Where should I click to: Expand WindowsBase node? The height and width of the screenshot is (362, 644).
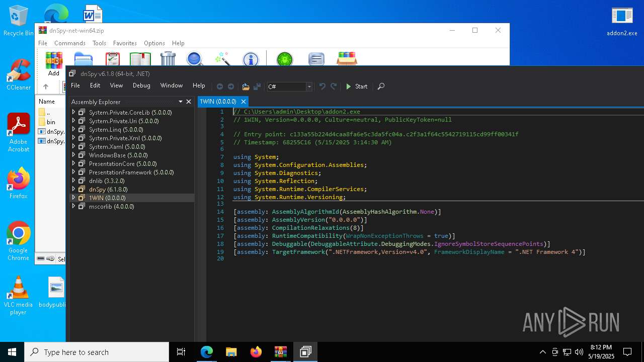[x=73, y=155]
